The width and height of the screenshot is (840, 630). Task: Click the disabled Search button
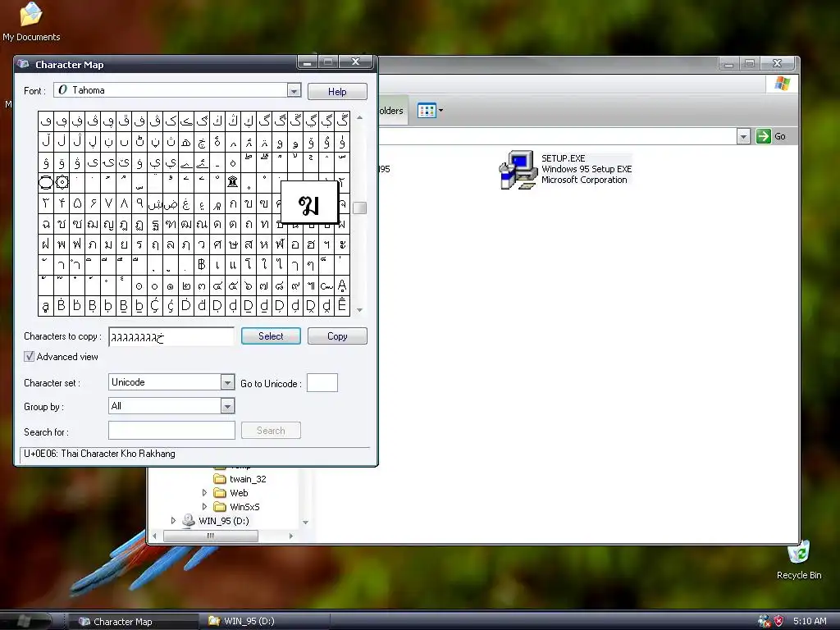(271, 430)
